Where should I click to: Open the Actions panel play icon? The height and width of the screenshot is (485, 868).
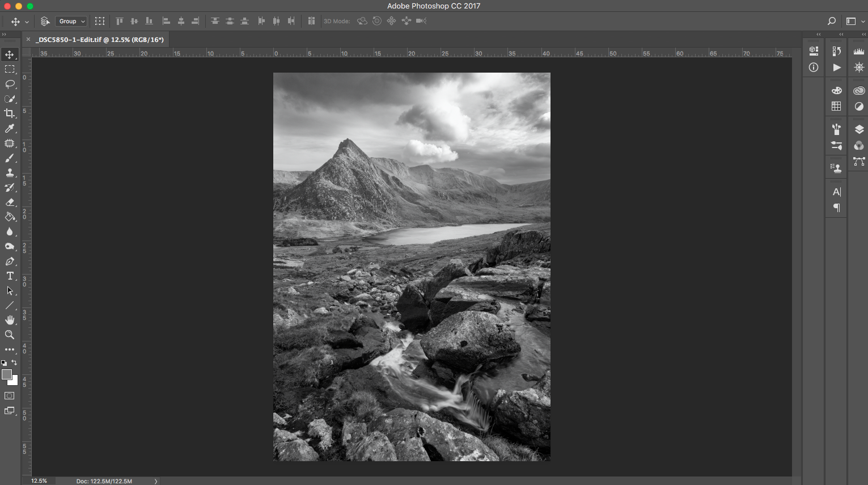[x=837, y=68]
